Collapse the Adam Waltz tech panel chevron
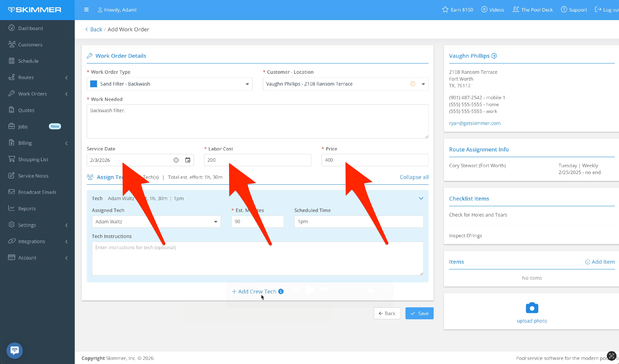Image resolution: width=619 pixels, height=364 pixels. click(x=421, y=198)
